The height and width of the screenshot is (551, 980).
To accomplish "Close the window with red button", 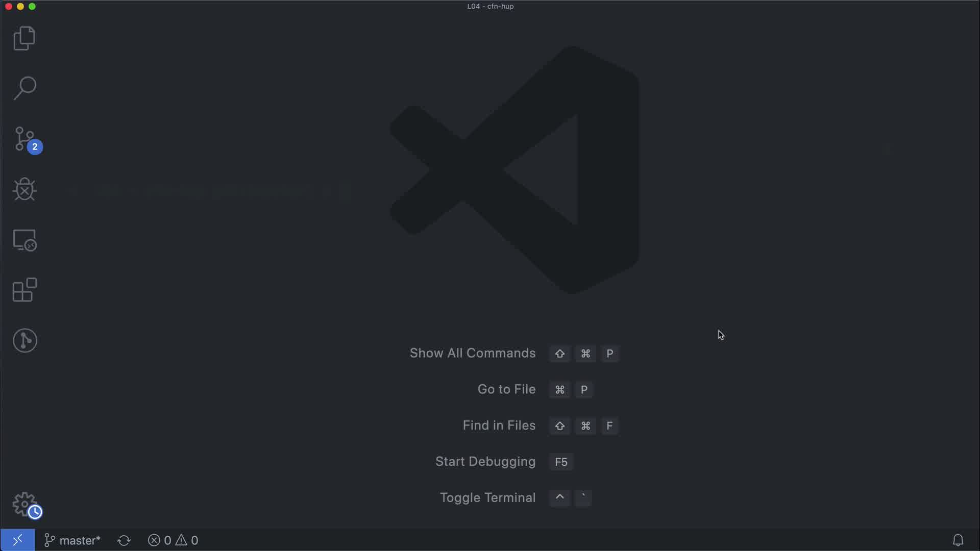I will (x=9, y=7).
